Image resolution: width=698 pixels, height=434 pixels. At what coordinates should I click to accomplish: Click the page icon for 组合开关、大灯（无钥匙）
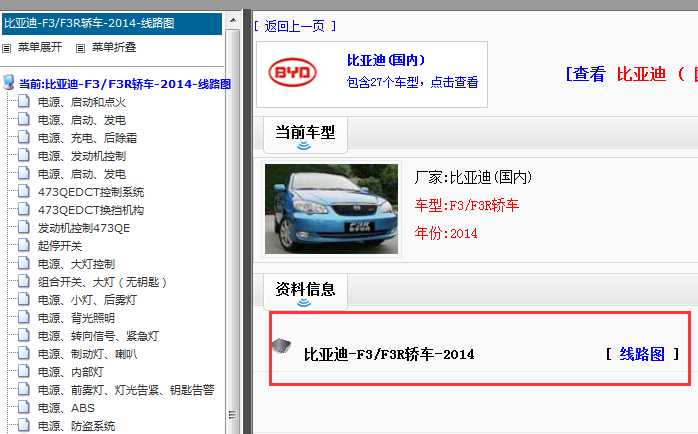[x=24, y=281]
